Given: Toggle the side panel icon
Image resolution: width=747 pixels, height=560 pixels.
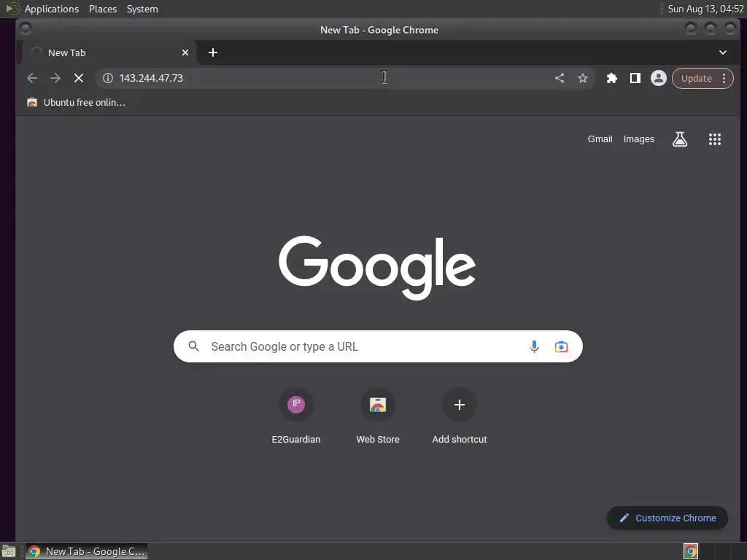Looking at the screenshot, I should click(x=635, y=78).
